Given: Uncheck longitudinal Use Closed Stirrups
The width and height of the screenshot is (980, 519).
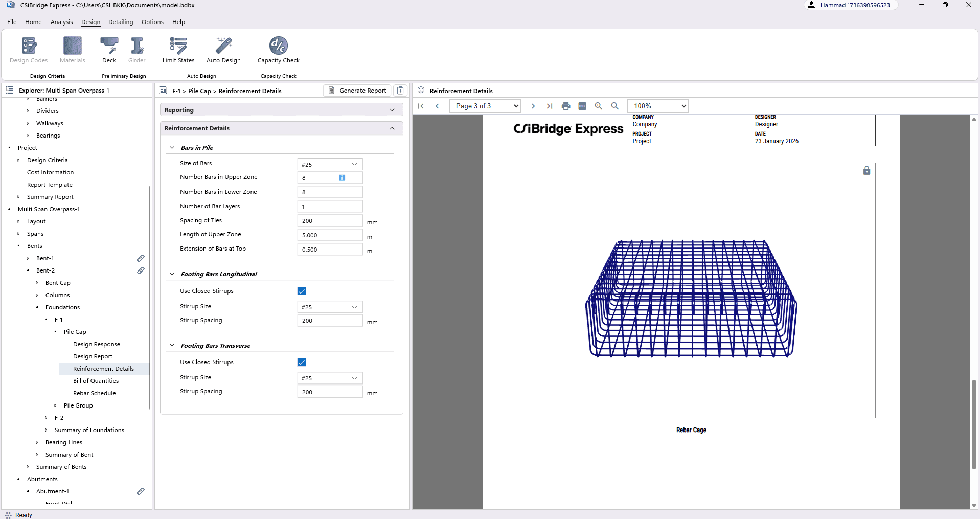Looking at the screenshot, I should coord(302,291).
